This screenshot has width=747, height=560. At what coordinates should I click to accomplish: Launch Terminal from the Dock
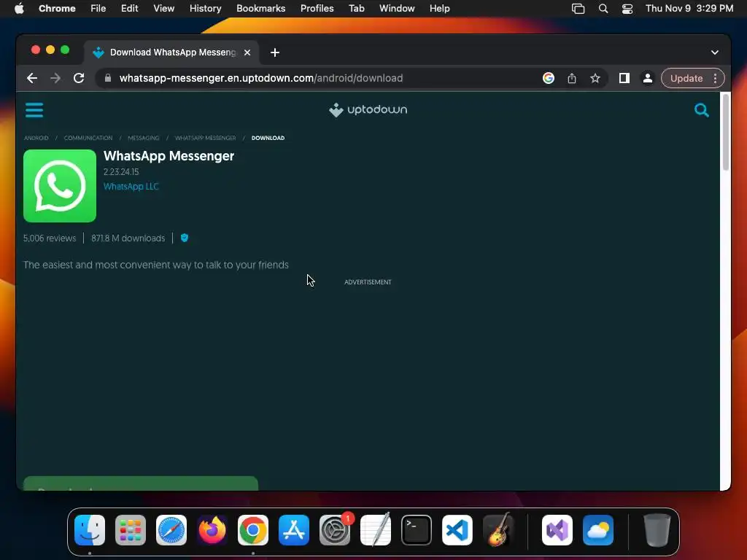(x=417, y=530)
